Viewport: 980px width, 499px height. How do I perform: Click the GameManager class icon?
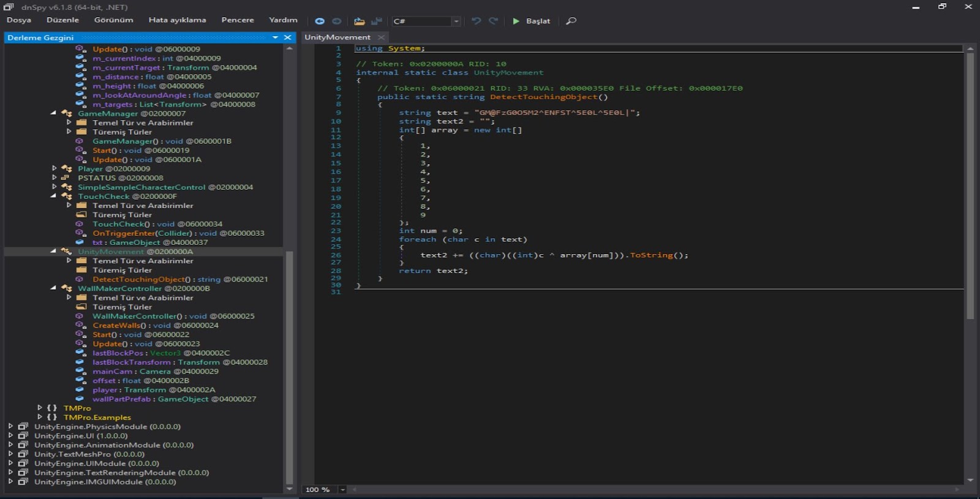pyautogui.click(x=67, y=113)
